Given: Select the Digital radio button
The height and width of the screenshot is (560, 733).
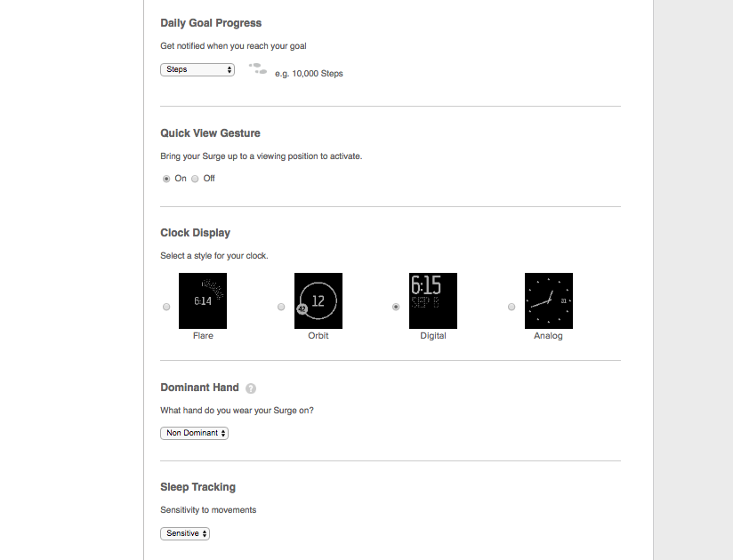Looking at the screenshot, I should [x=396, y=307].
